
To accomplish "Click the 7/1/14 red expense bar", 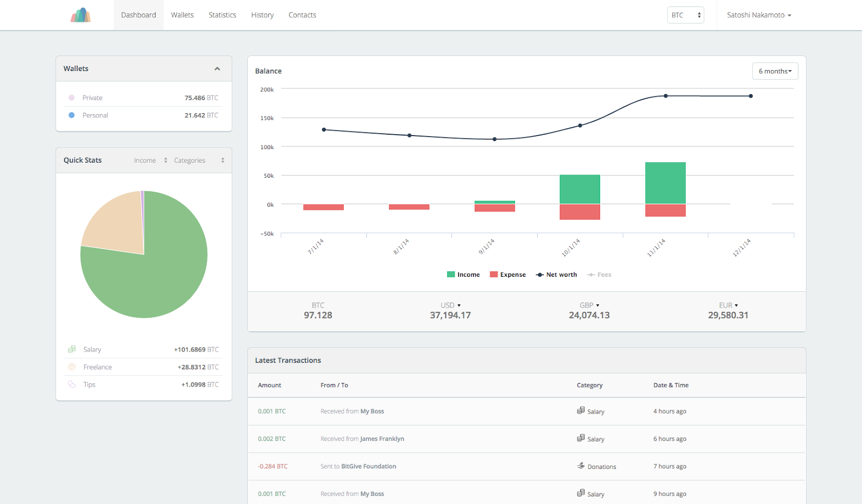I will point(323,207).
